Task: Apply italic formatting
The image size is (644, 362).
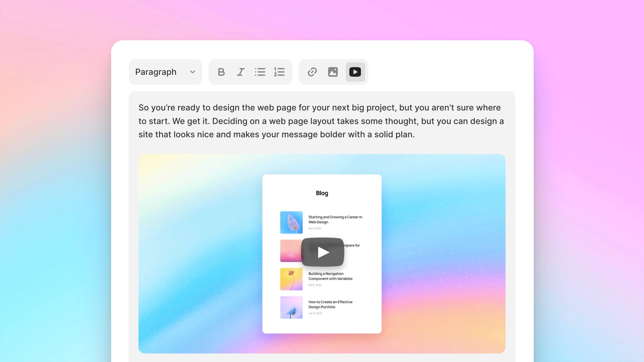Action: click(241, 72)
